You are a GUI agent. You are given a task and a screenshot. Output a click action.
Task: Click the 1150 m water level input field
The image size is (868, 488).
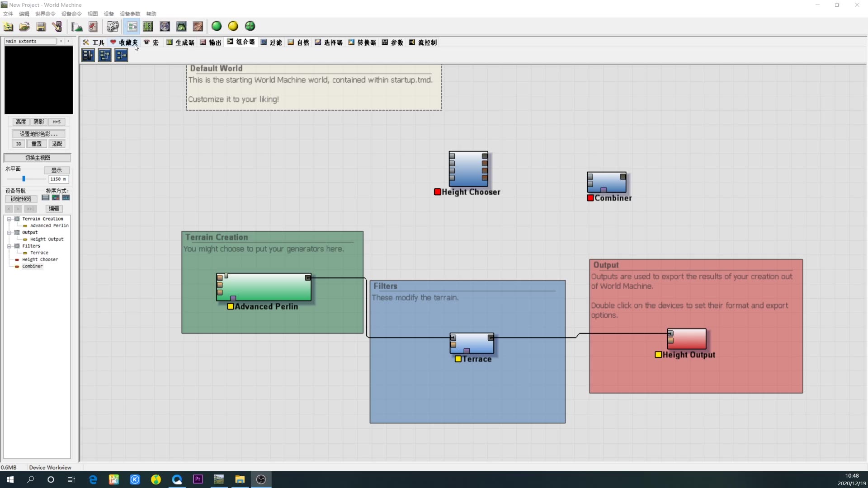point(58,179)
